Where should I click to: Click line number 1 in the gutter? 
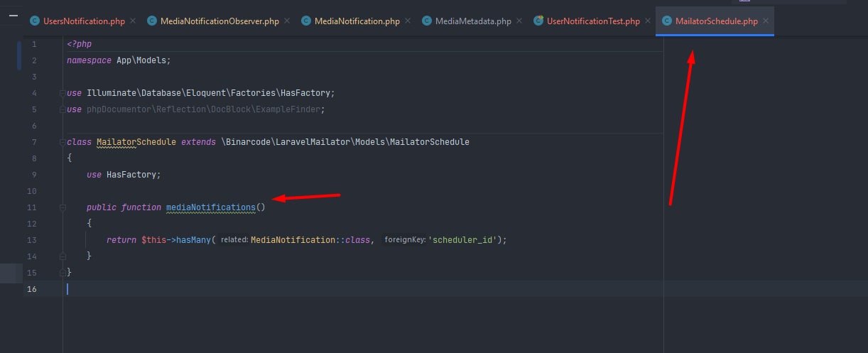[34, 44]
